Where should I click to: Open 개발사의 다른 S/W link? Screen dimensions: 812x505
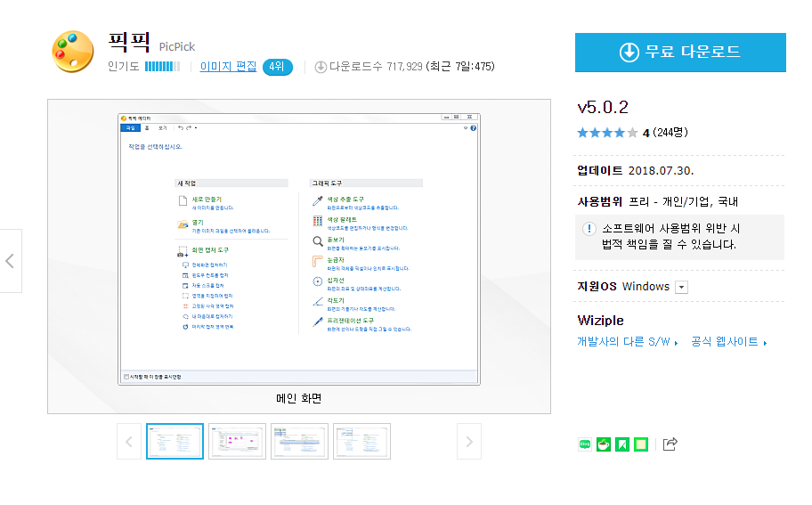[x=627, y=342]
